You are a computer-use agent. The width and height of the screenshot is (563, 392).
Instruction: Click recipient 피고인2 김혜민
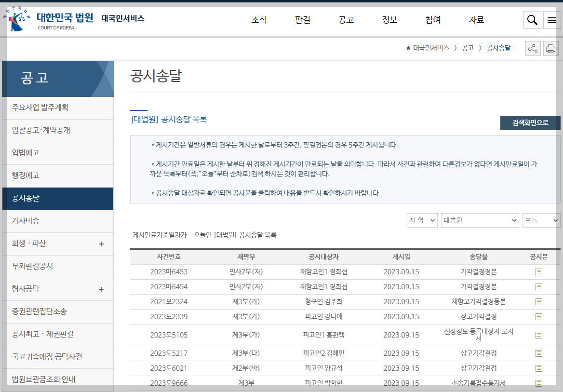[x=323, y=353]
